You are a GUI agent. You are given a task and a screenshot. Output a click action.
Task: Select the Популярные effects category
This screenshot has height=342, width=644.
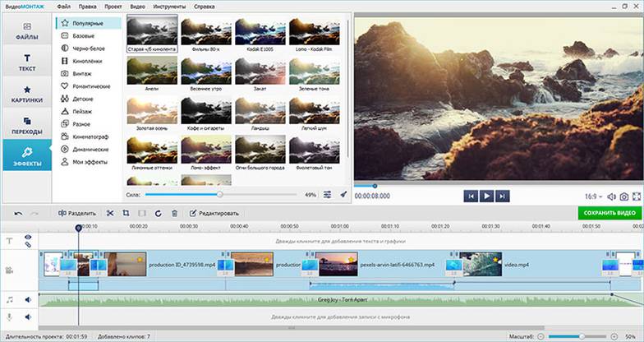pyautogui.click(x=89, y=23)
